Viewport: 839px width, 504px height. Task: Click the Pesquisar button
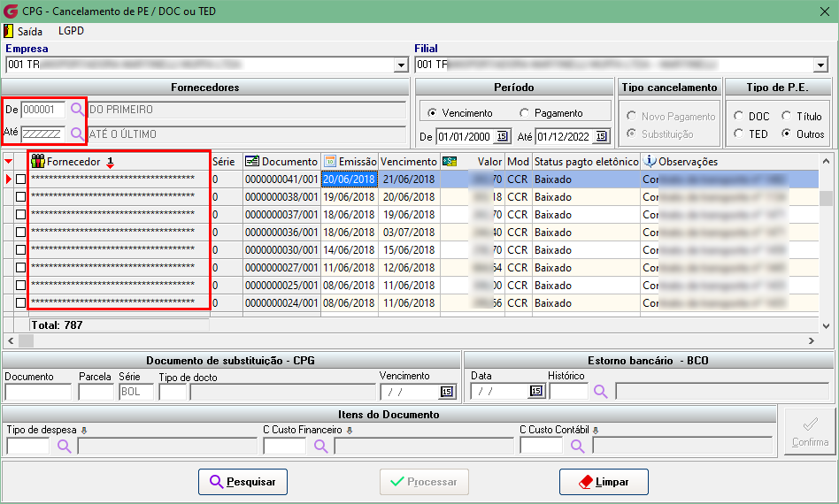(x=242, y=482)
